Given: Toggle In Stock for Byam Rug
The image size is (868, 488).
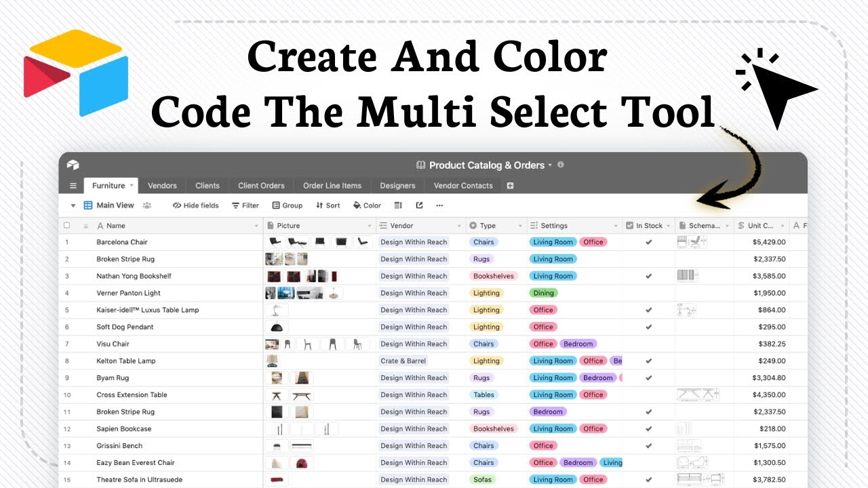Looking at the screenshot, I should click(x=649, y=378).
